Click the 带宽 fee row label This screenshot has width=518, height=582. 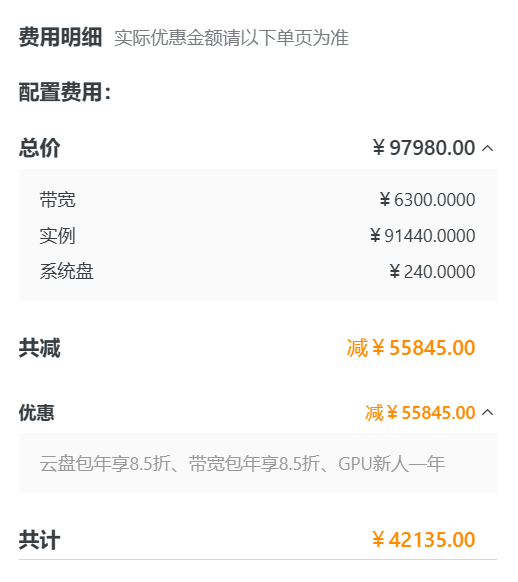(x=58, y=200)
